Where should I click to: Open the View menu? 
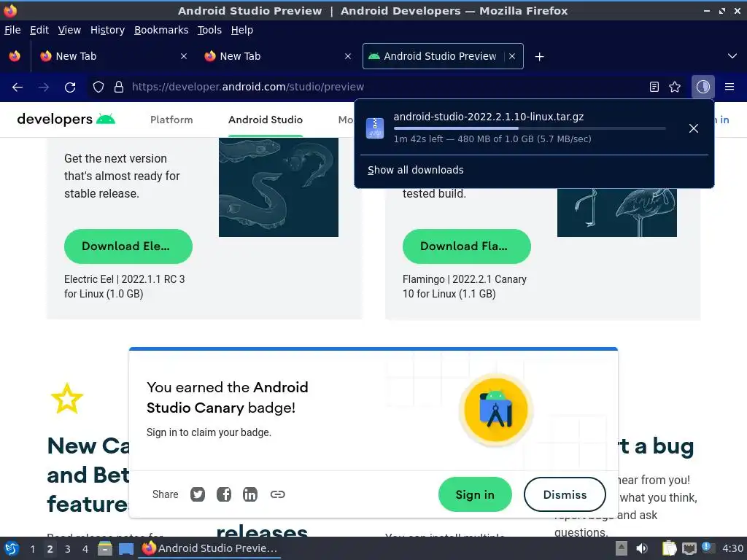click(69, 30)
